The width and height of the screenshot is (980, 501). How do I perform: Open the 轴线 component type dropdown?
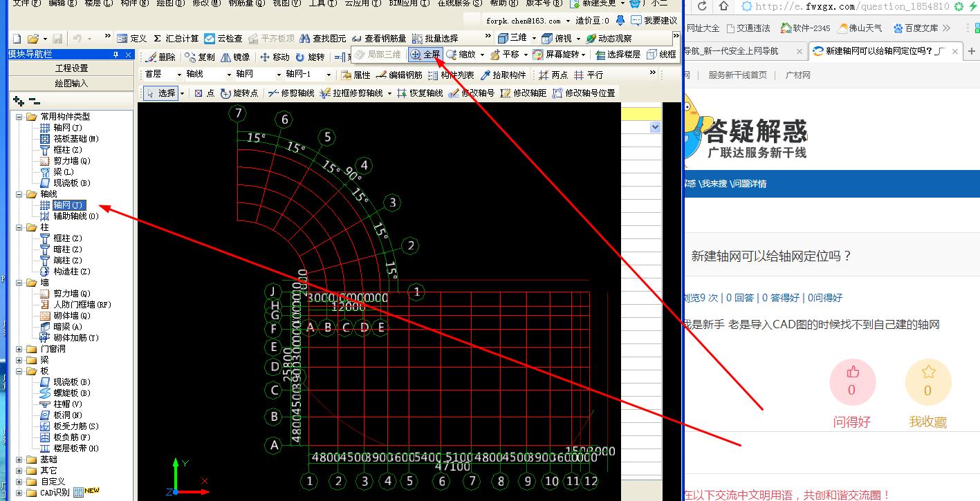230,75
